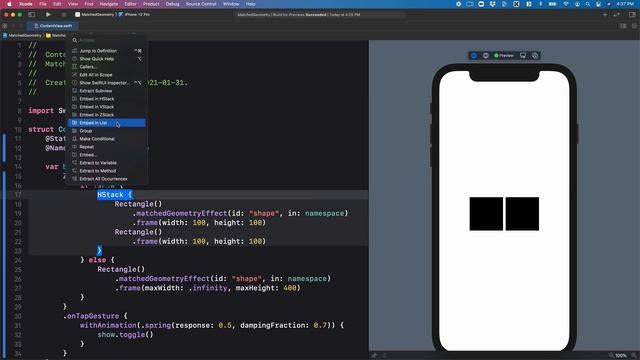Run the project with play button
The width and height of the screenshot is (640, 360).
tap(48, 15)
